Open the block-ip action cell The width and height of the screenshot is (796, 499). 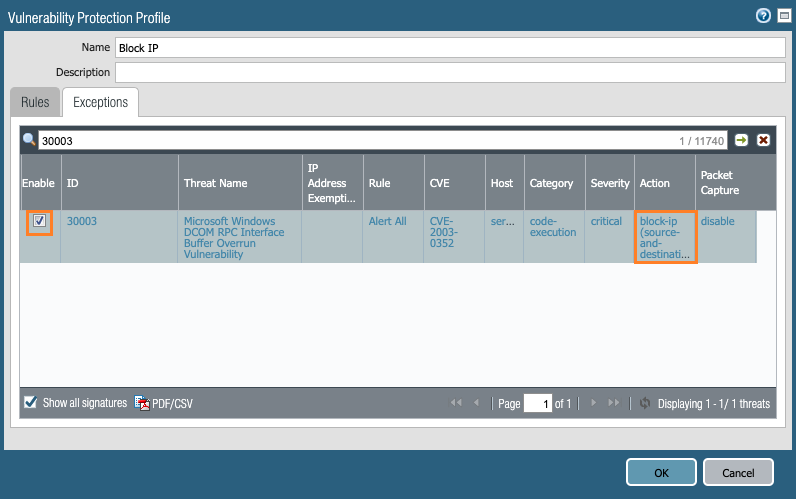pos(665,237)
